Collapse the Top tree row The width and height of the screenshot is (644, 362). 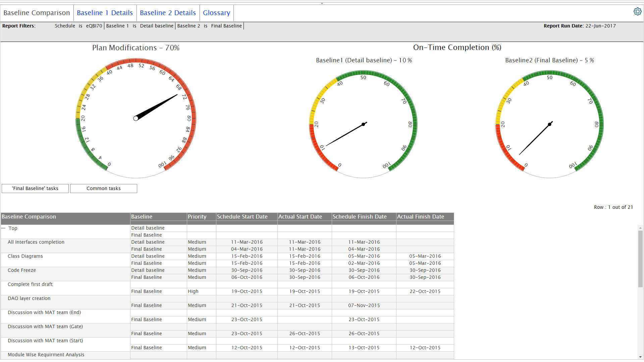point(4,228)
